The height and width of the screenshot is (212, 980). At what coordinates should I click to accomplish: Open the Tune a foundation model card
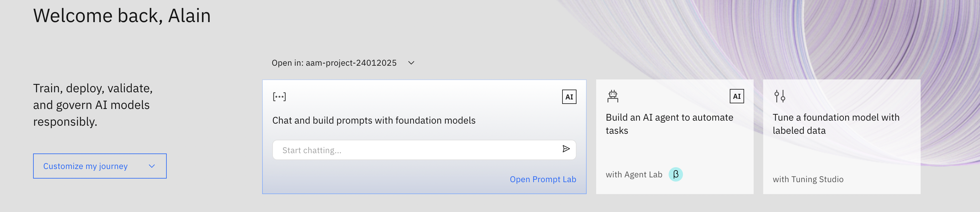(x=842, y=137)
